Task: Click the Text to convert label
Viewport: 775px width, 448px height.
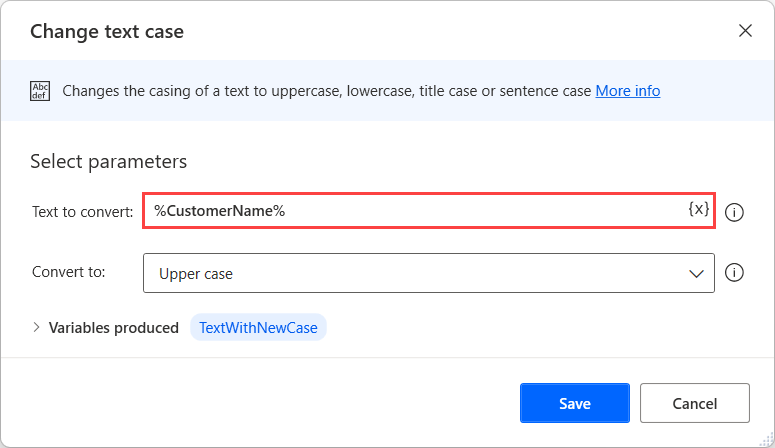Action: (83, 212)
